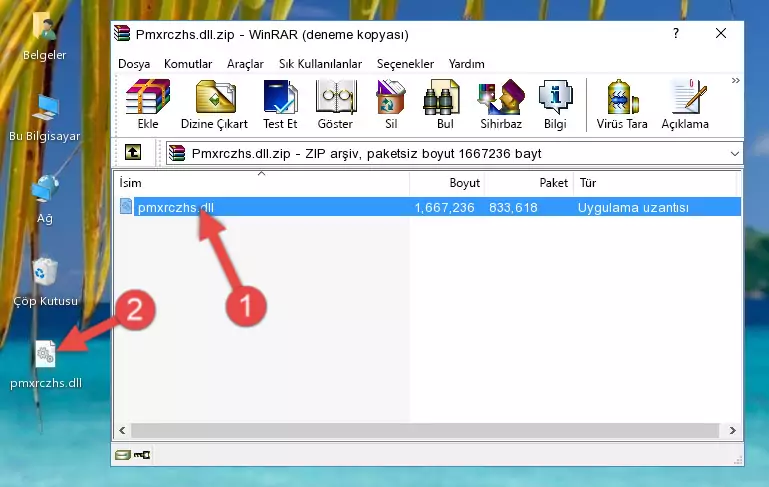
Task: Click the left arrow of horizontal scrollbar
Action: (x=123, y=430)
